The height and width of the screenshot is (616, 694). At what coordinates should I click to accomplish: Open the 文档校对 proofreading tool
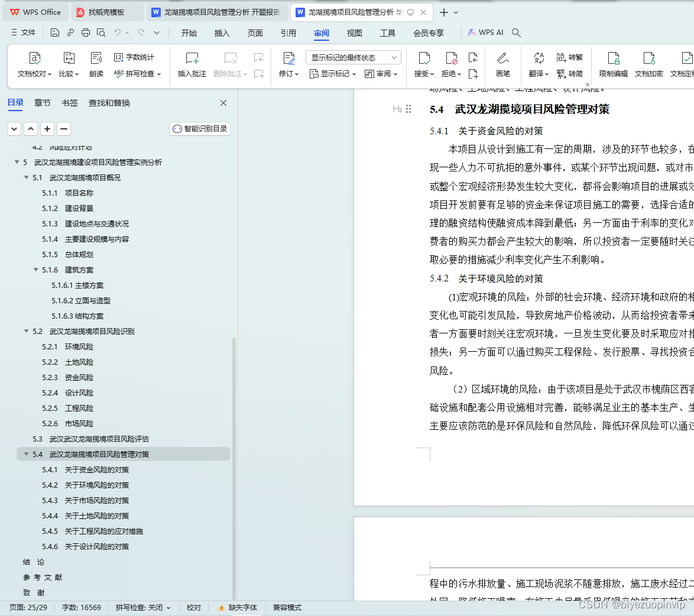point(34,64)
